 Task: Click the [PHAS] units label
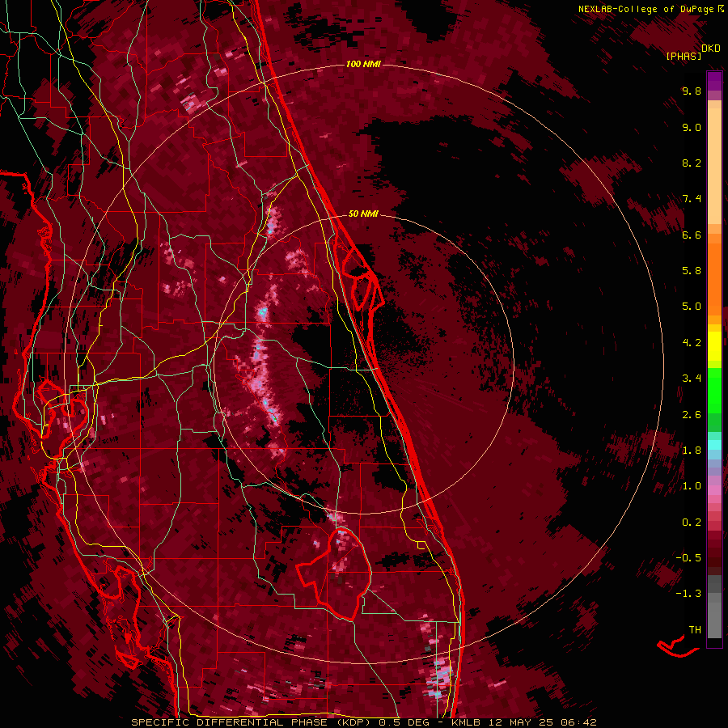(x=684, y=56)
